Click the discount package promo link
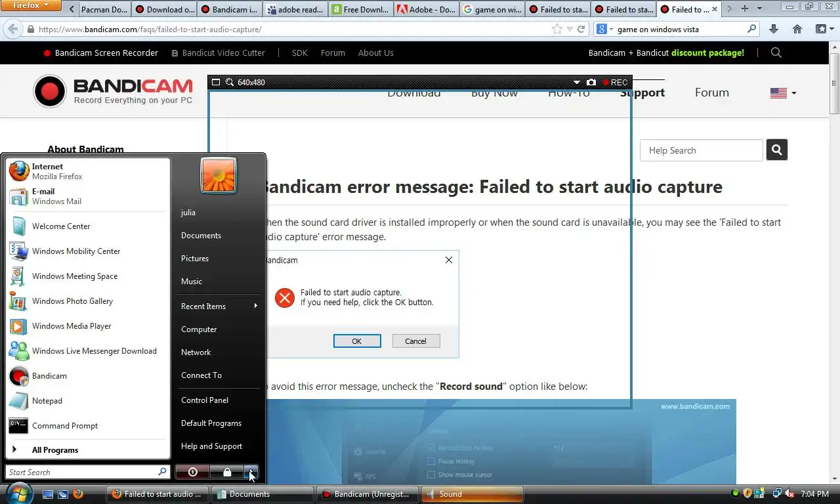Viewport: 840px width, 504px height. point(707,52)
